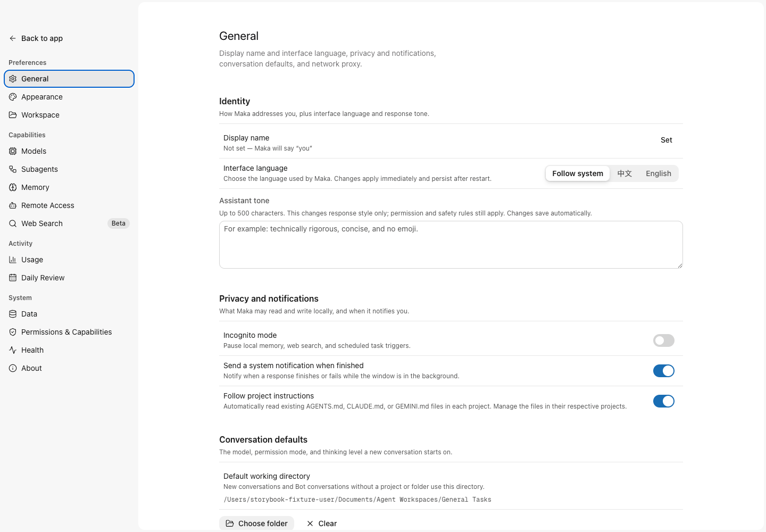
Task: Select the Models chip icon in sidebar
Action: [x=13, y=151]
